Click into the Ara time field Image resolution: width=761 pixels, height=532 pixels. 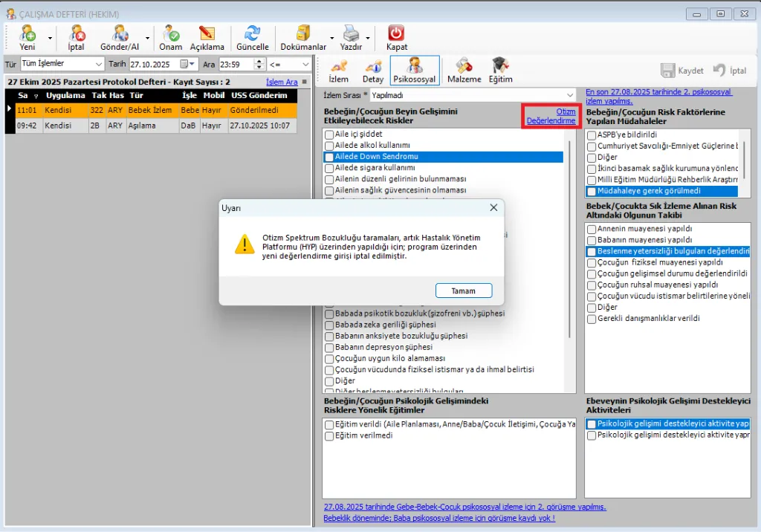236,64
